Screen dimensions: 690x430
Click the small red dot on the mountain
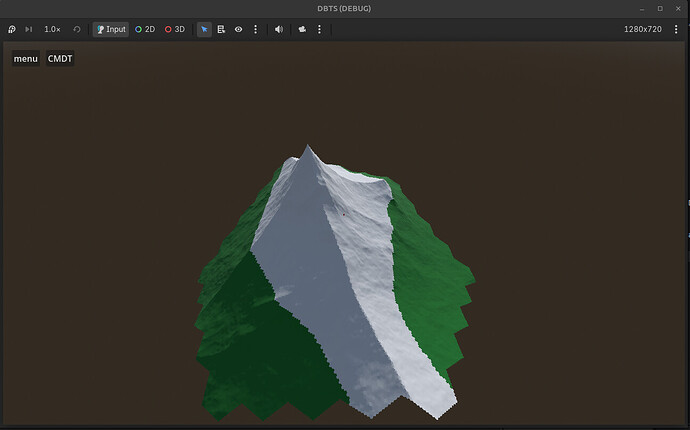[344, 215]
